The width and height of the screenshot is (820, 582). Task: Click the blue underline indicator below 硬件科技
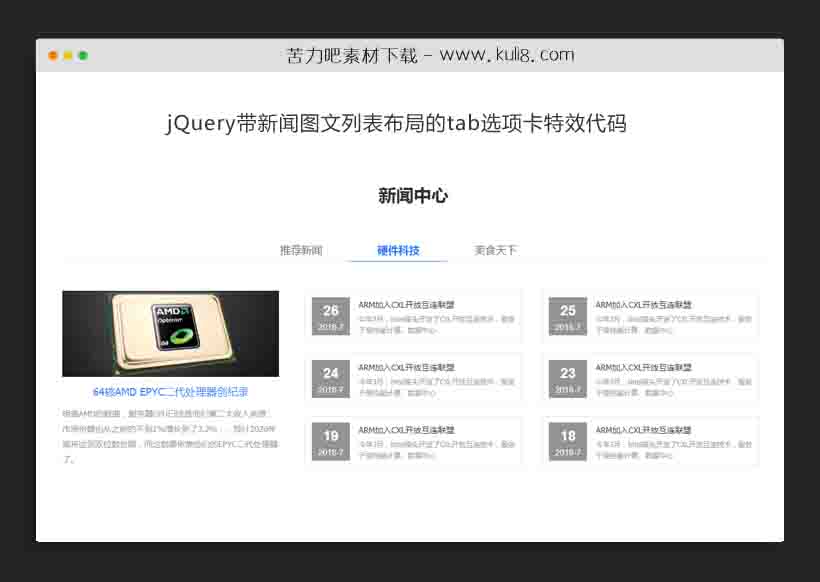click(x=397, y=263)
